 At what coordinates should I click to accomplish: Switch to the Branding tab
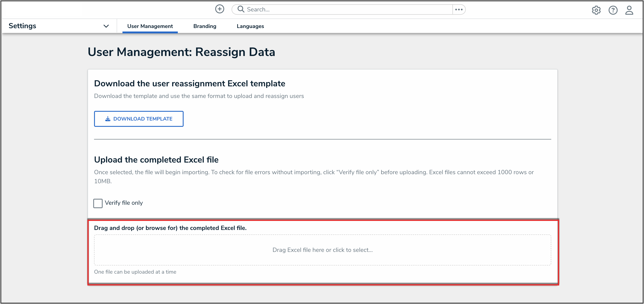pyautogui.click(x=204, y=26)
